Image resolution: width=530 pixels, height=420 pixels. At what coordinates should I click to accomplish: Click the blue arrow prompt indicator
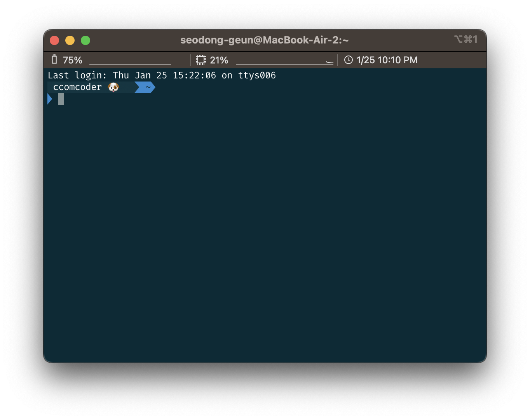[49, 99]
